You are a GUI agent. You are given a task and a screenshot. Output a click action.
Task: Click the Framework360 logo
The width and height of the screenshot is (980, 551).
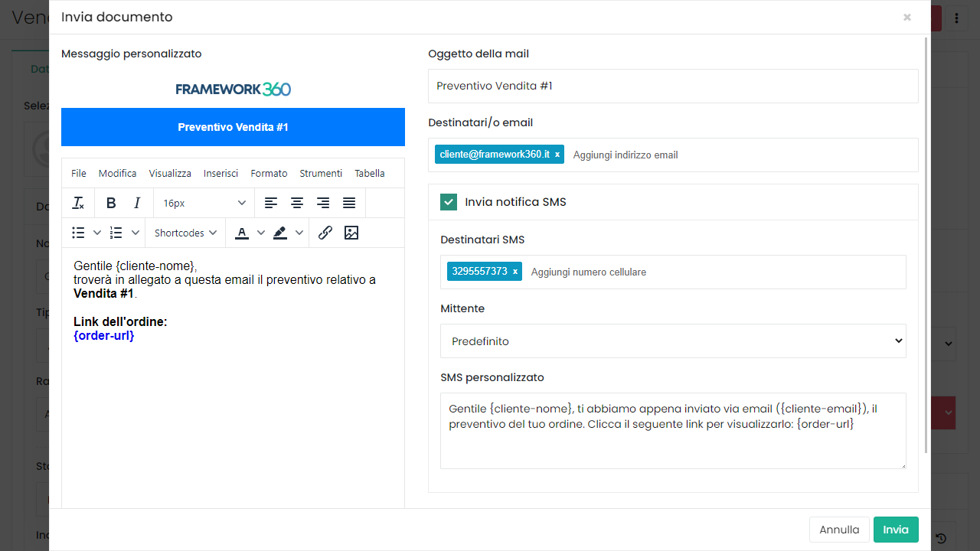click(x=233, y=89)
